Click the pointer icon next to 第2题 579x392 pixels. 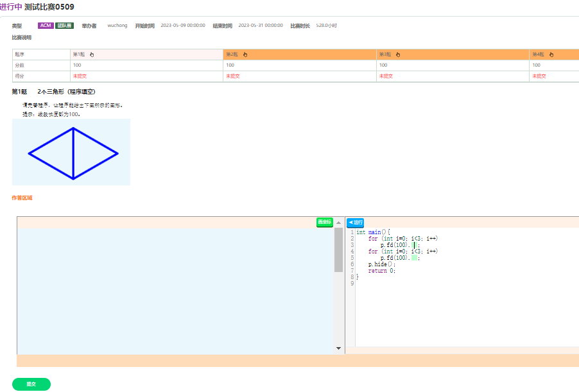pyautogui.click(x=245, y=55)
